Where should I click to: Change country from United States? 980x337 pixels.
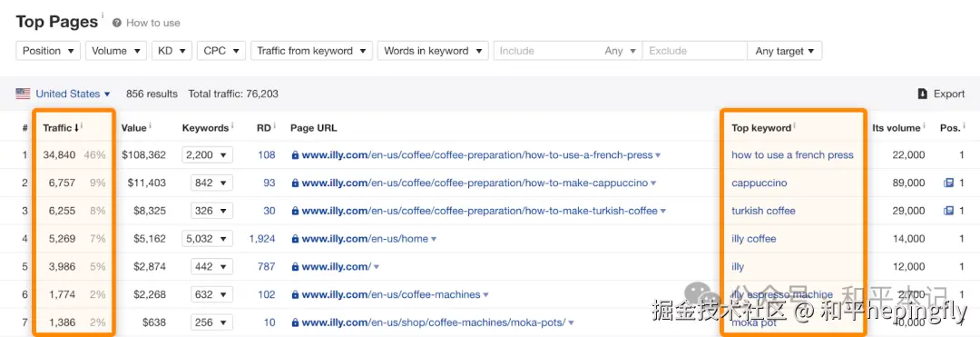(73, 94)
